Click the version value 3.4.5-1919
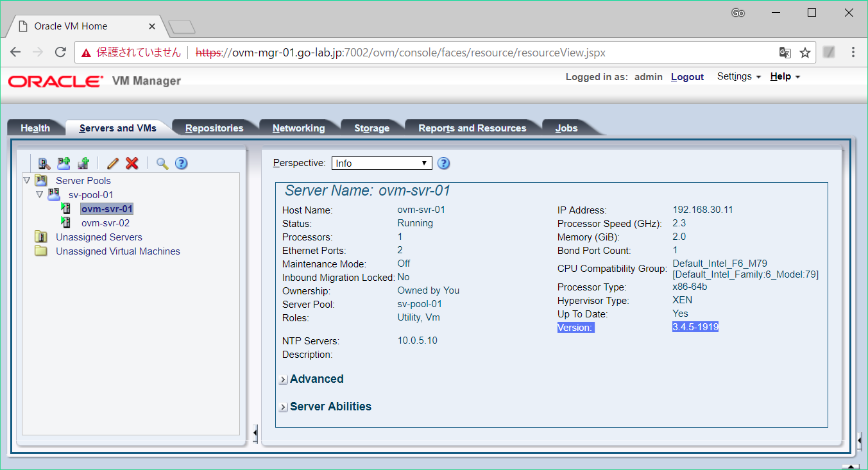 point(695,327)
